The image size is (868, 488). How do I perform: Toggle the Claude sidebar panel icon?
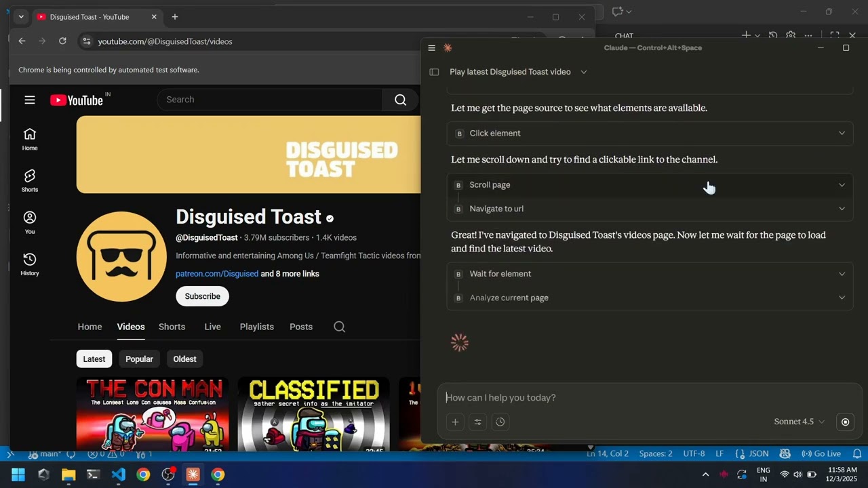pos(434,72)
